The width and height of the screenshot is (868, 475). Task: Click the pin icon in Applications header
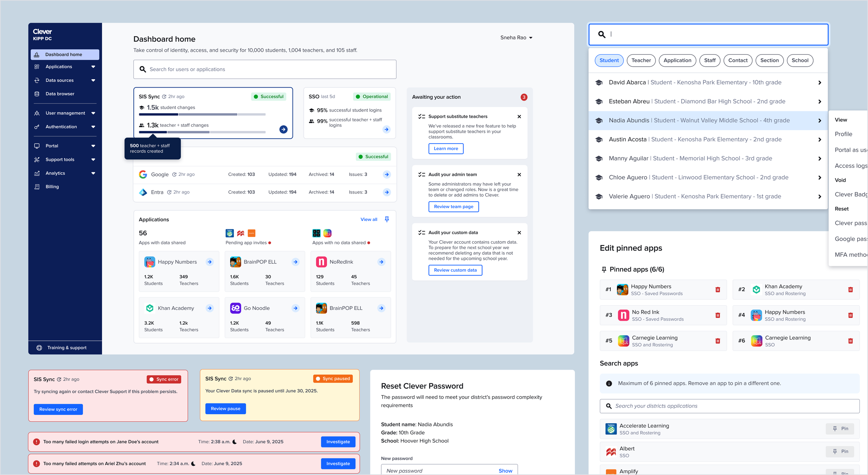[387, 219]
